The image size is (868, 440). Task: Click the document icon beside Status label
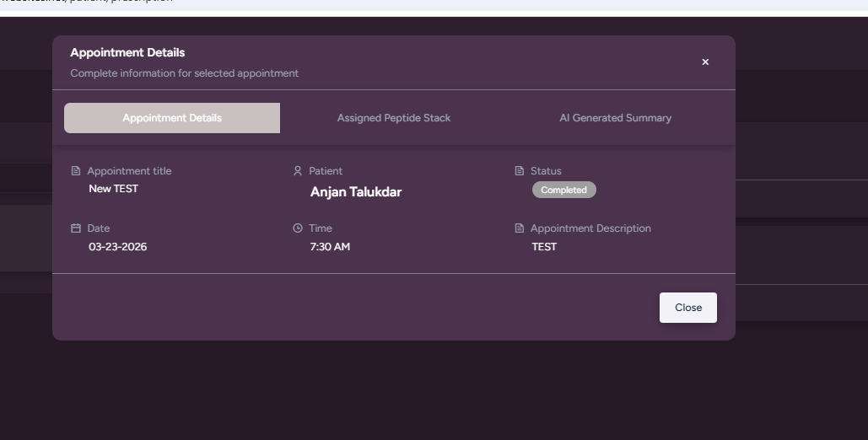point(519,171)
